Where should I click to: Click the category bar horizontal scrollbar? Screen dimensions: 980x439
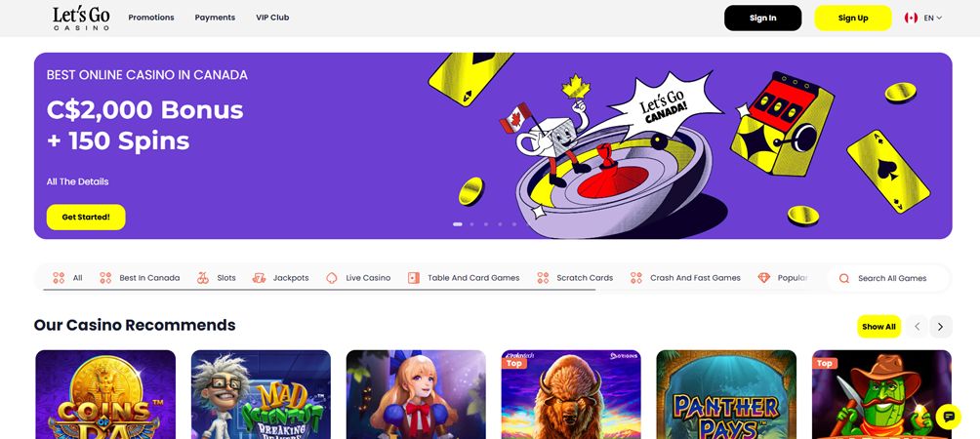319,290
